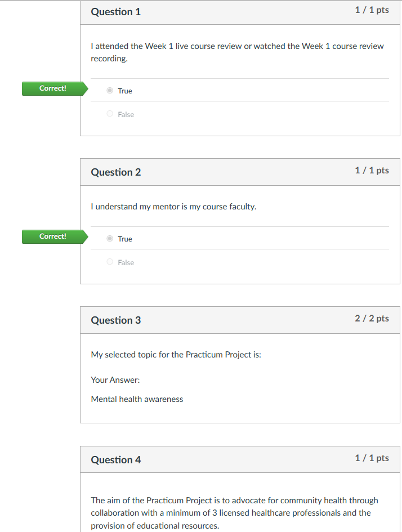
Task: Click the Question 4 heading
Action: click(x=116, y=460)
